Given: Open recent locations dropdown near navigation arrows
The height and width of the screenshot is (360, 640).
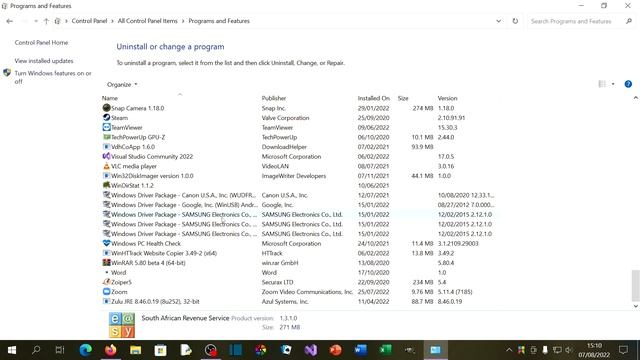Looking at the screenshot, I should point(36,21).
